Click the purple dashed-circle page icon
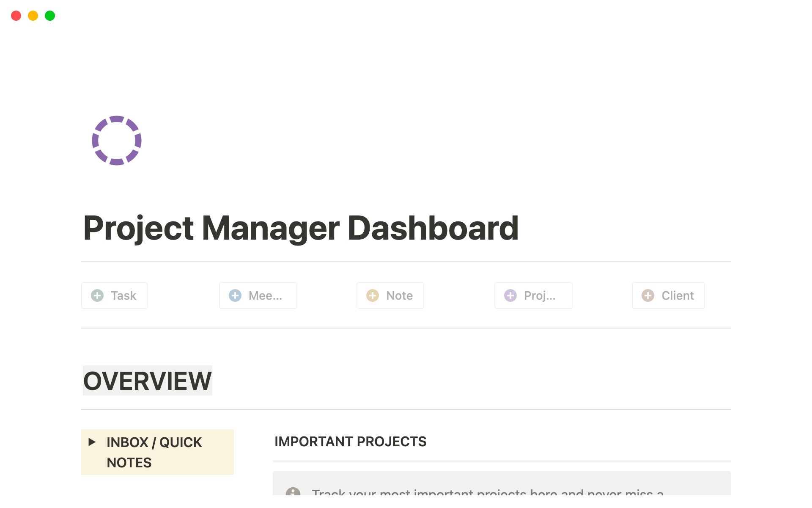 pos(117,141)
